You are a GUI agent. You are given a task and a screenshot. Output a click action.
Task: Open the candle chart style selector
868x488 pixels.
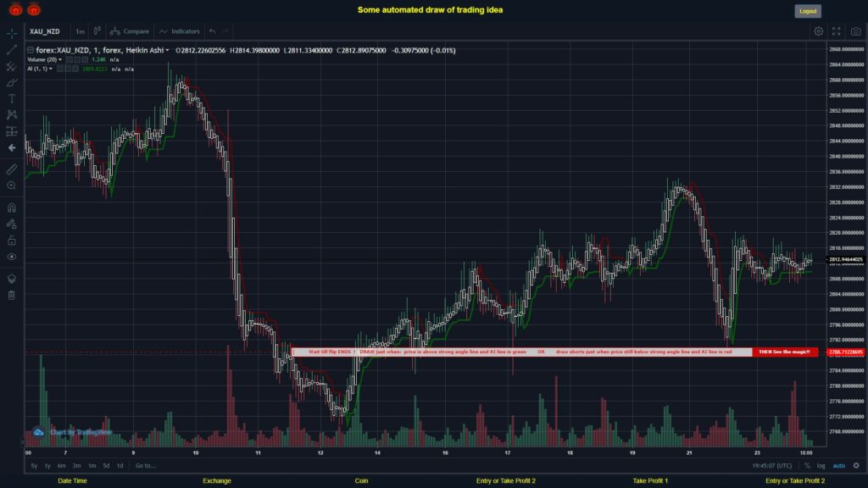pyautogui.click(x=97, y=31)
